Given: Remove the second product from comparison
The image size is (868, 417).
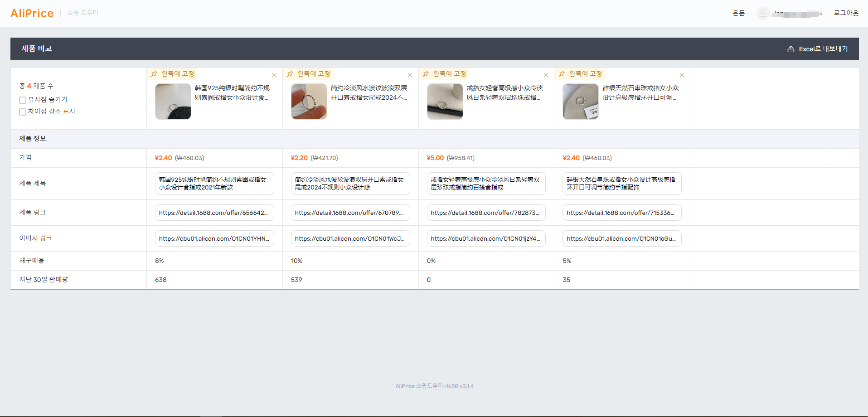Looking at the screenshot, I should click(x=410, y=75).
